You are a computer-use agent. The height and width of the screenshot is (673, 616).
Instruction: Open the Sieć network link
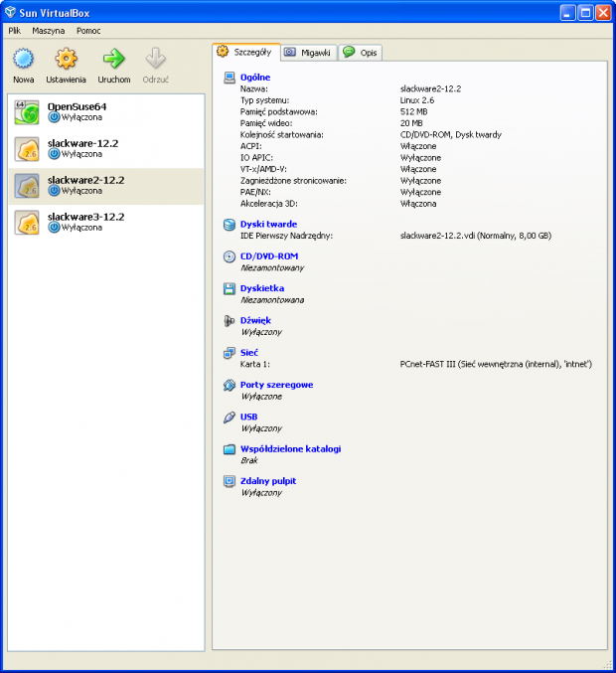[248, 352]
